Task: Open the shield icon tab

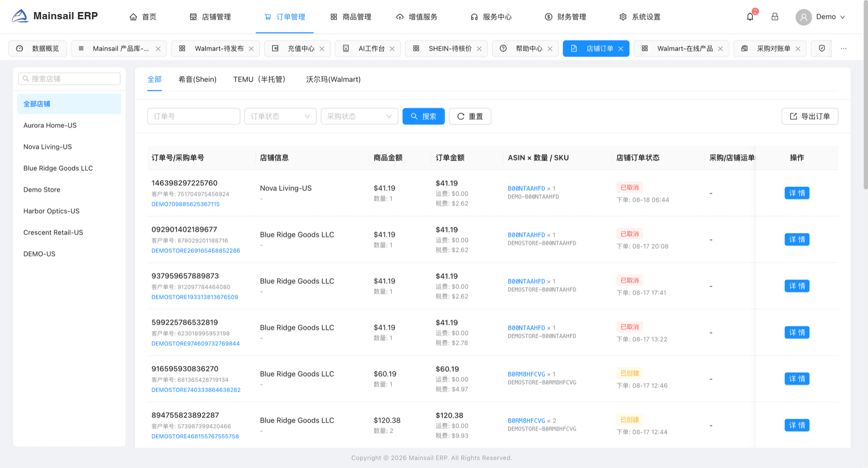Action: click(x=822, y=48)
